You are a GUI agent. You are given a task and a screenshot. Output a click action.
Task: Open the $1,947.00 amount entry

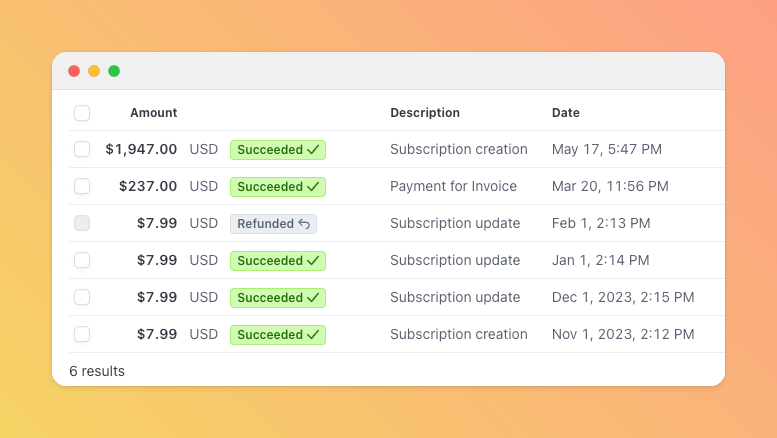(141, 149)
